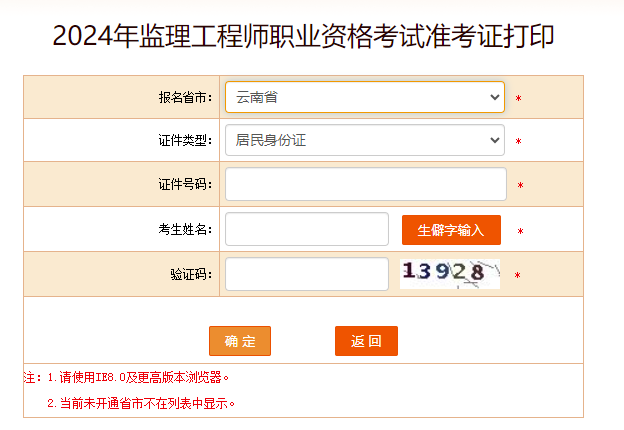
Task: Expand the 证件类型 dropdown showing 居民身份证
Action: [365, 140]
